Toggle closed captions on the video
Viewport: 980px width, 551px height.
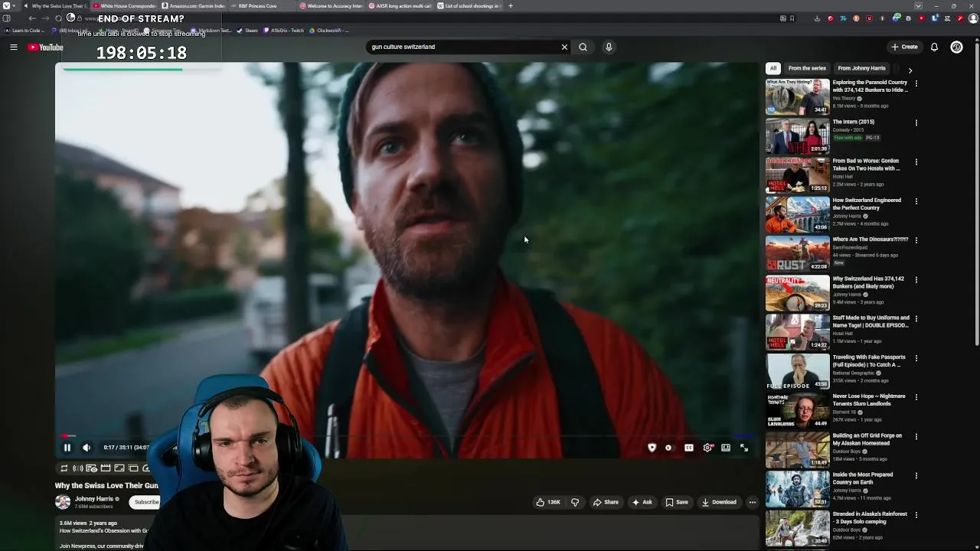(689, 448)
